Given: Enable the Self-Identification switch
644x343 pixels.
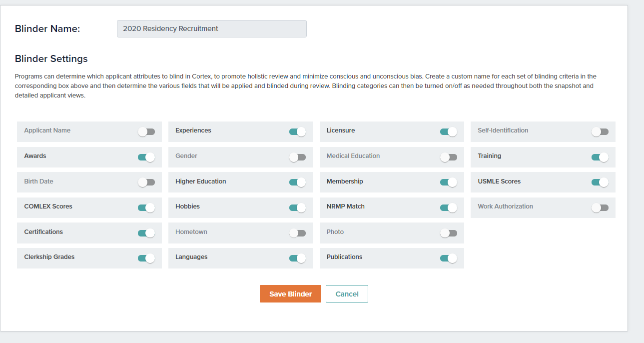Looking at the screenshot, I should pyautogui.click(x=600, y=131).
